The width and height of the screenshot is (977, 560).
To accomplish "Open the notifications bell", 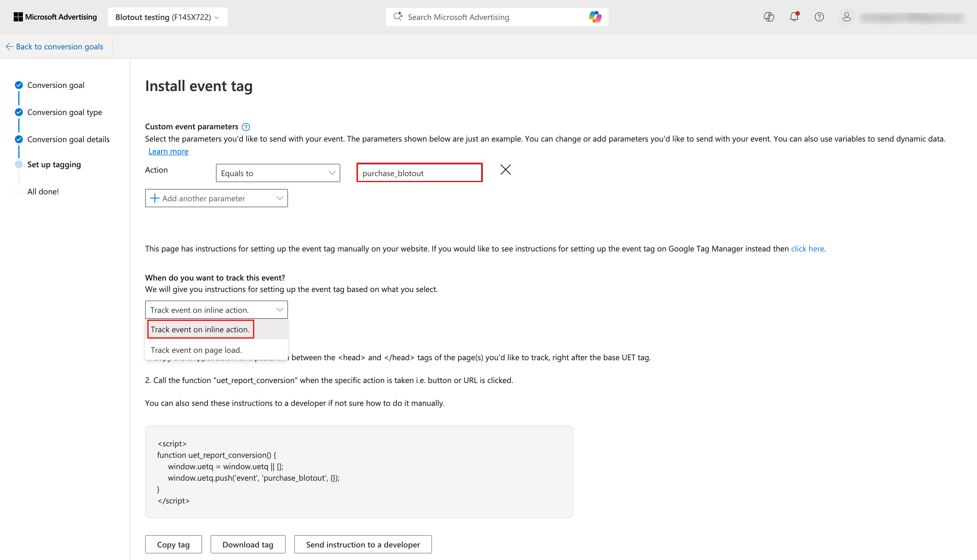I will pyautogui.click(x=794, y=17).
